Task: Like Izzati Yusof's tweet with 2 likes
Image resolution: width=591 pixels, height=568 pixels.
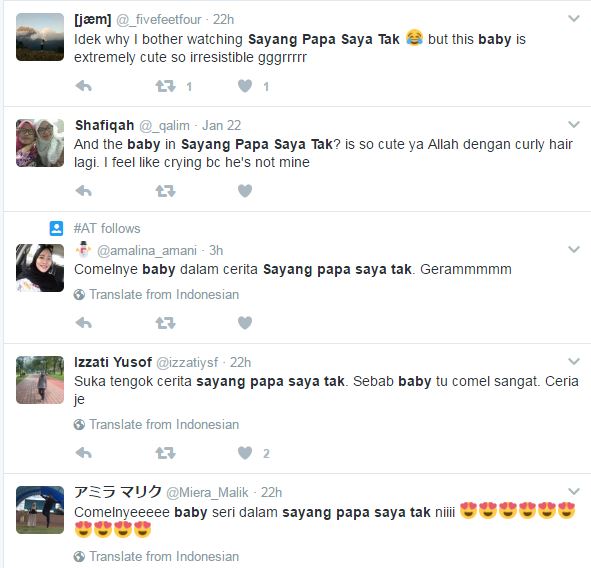Action: click(x=245, y=453)
